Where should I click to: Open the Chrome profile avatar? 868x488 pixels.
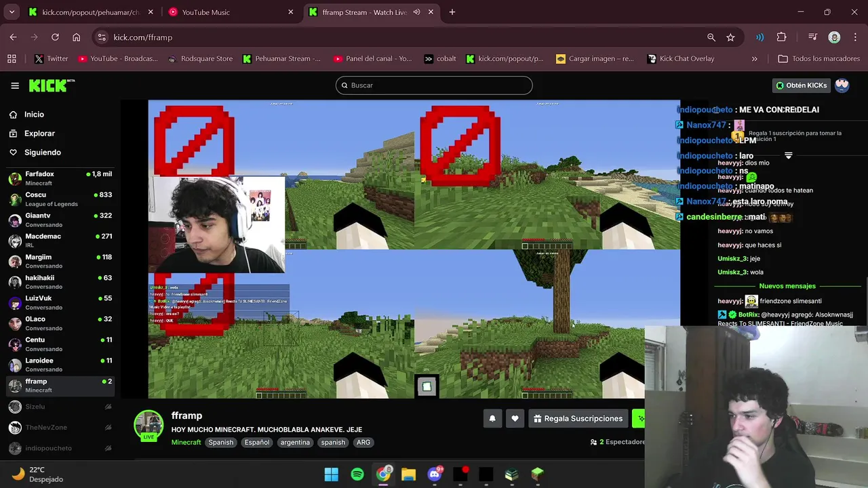click(x=834, y=37)
